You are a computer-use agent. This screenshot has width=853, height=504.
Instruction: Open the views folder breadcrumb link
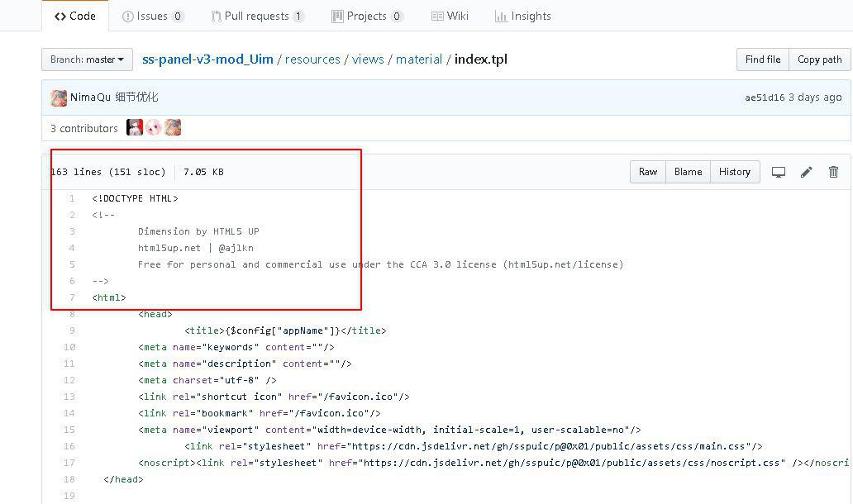coord(368,59)
